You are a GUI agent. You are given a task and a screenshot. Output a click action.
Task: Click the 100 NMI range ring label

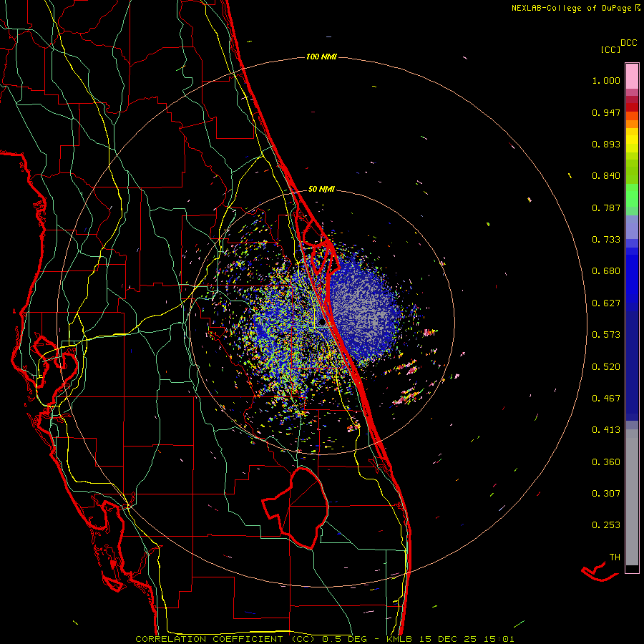[x=321, y=57]
